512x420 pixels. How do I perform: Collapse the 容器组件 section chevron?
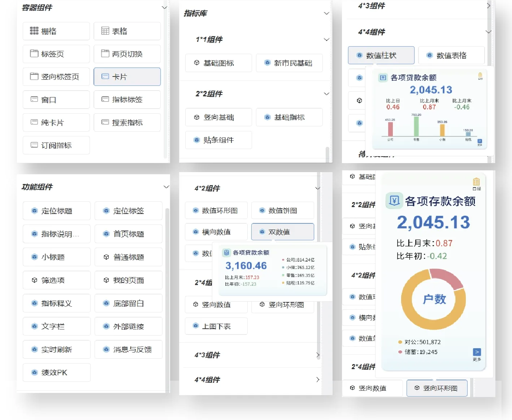(x=165, y=7)
